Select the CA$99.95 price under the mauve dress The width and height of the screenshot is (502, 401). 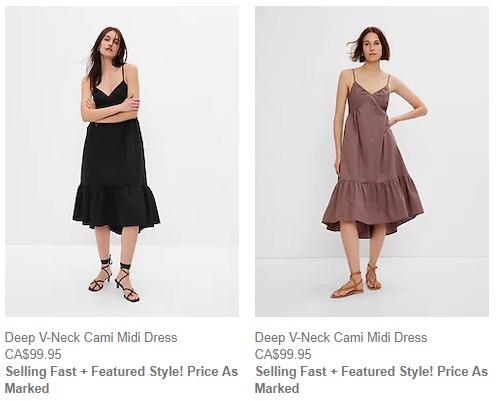coord(283,354)
